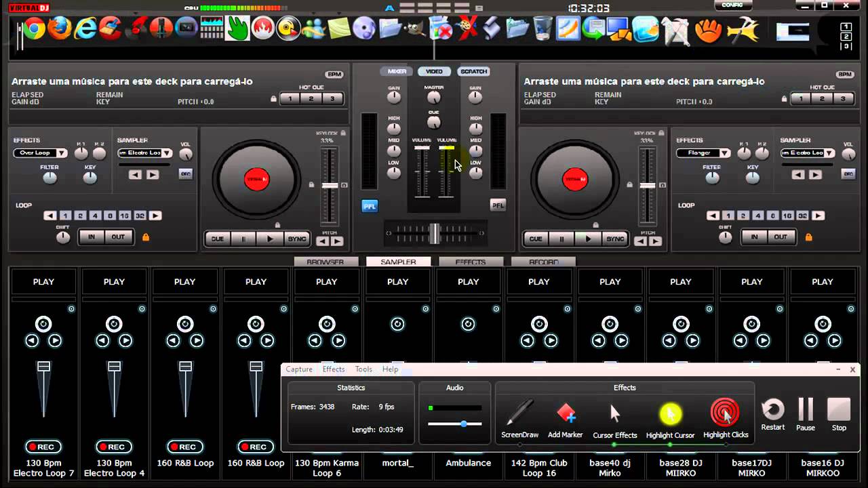Launch Google Chrome from the dock

[x=33, y=28]
